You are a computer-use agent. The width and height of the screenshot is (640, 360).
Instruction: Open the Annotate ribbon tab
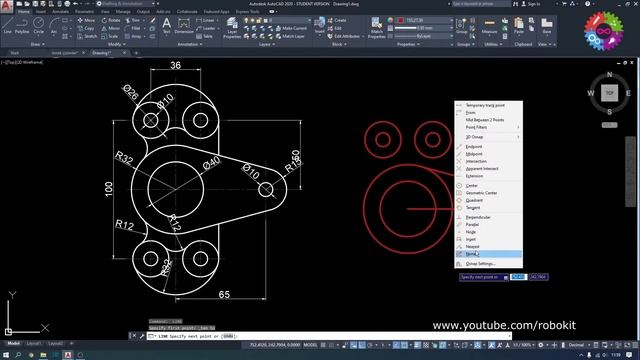60,11
